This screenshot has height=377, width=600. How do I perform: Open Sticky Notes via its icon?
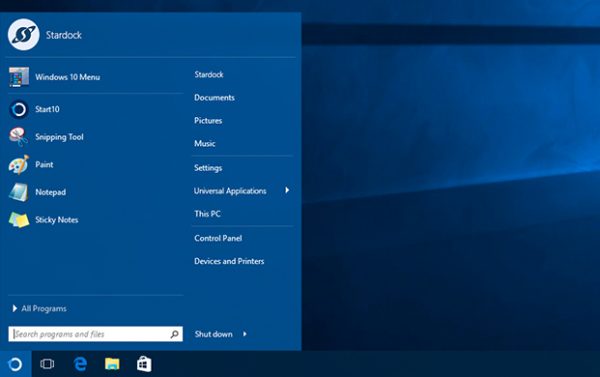pos(19,220)
